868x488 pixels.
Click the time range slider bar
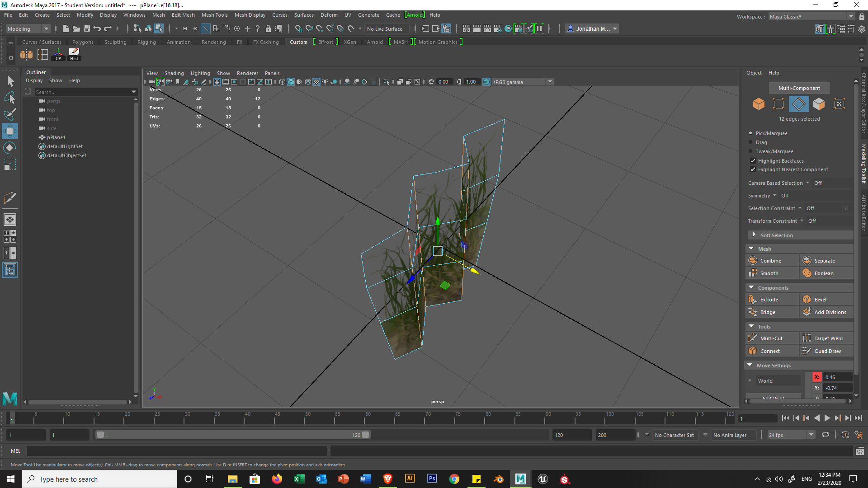[233, 435]
